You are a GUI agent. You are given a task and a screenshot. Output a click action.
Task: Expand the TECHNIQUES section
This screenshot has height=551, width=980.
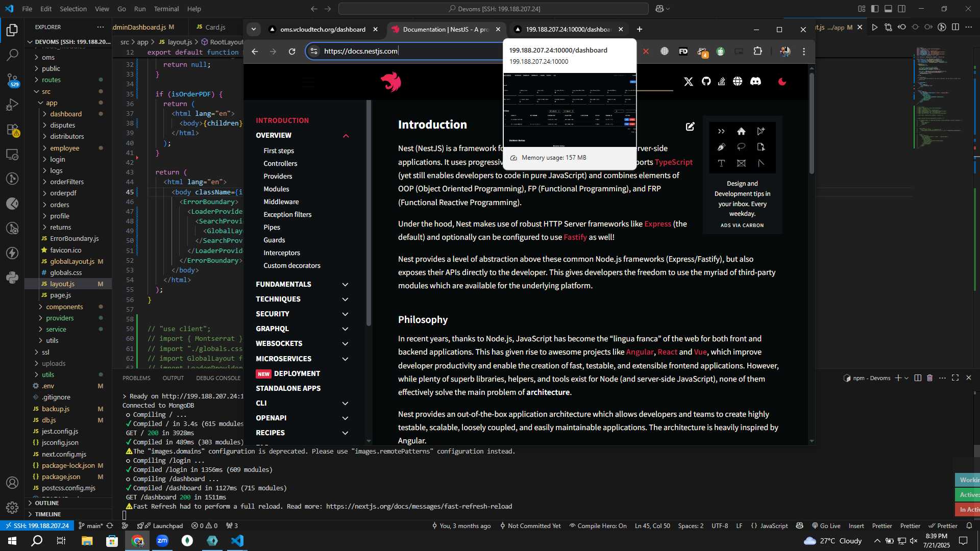coord(345,299)
